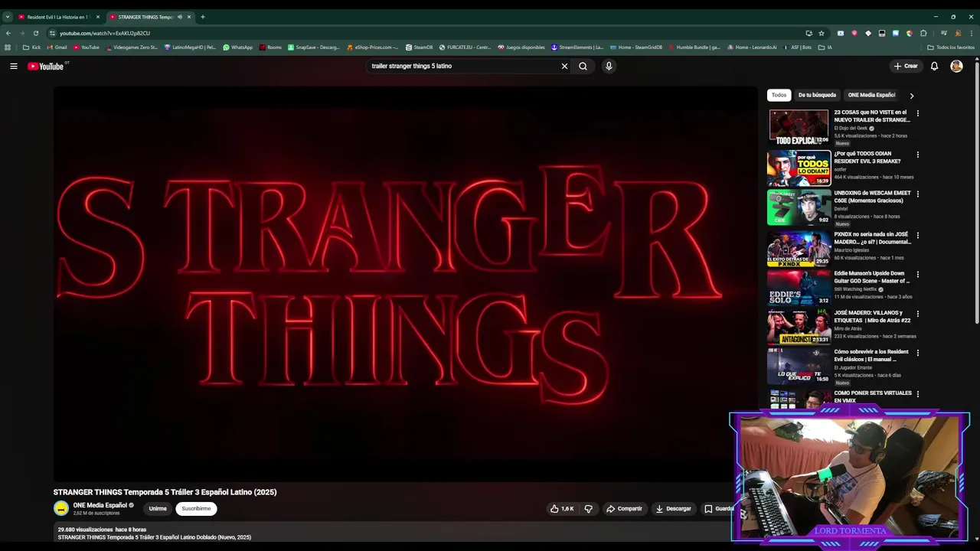Reload the page with refresh icon

(x=35, y=33)
